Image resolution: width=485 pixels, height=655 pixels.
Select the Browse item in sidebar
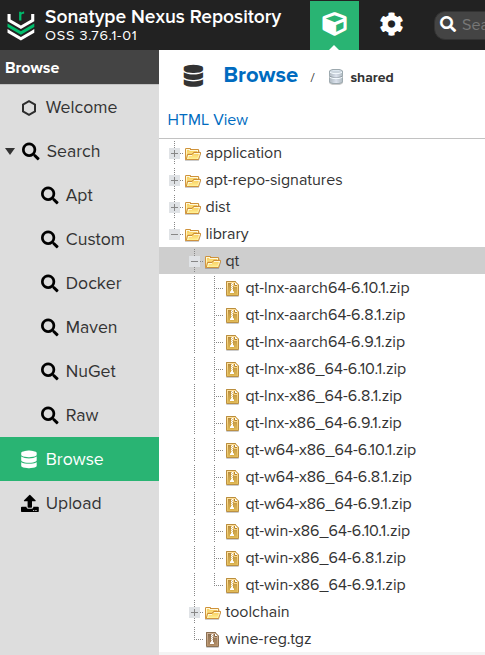click(79, 459)
